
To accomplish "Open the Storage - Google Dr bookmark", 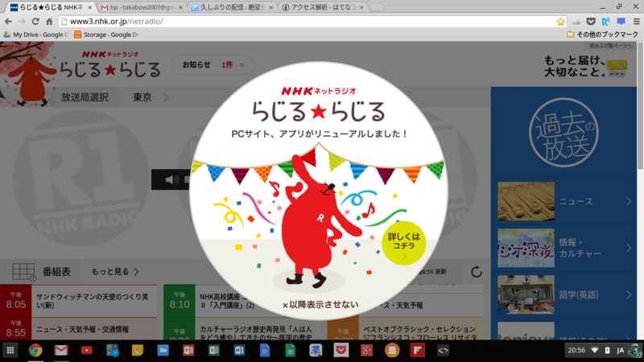I will 106,35.
